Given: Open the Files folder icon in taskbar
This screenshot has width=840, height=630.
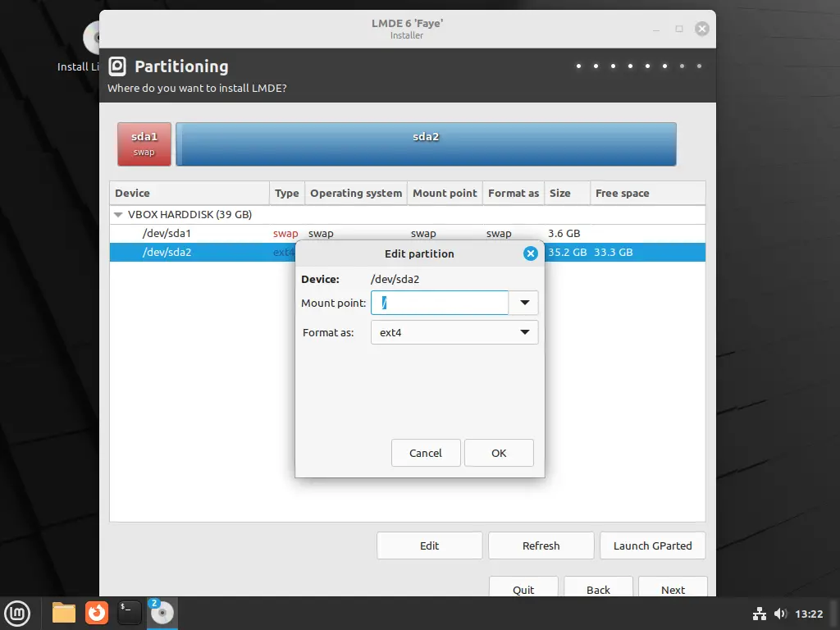Looking at the screenshot, I should coord(64,613).
